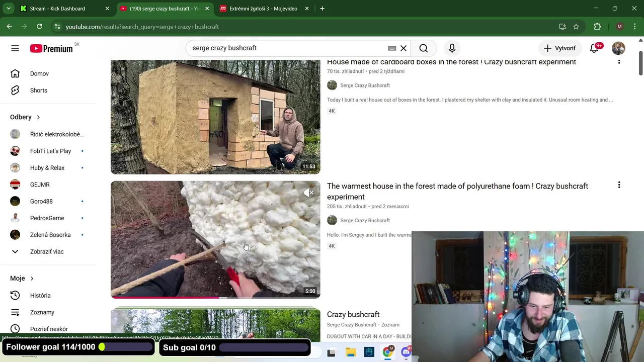The width and height of the screenshot is (644, 362).
Task: Switch to Stream - Kick Dashboard tab
Action: pos(64,9)
